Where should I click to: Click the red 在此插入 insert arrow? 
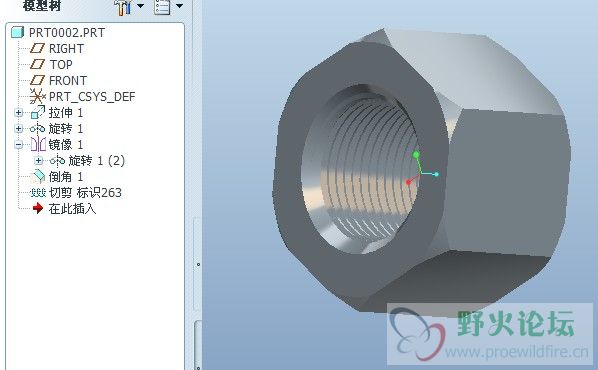click(x=38, y=208)
